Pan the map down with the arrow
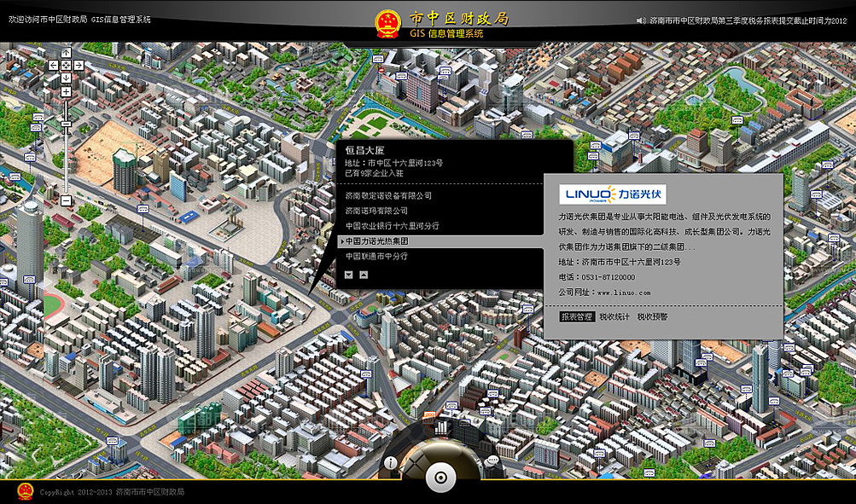 [66, 78]
